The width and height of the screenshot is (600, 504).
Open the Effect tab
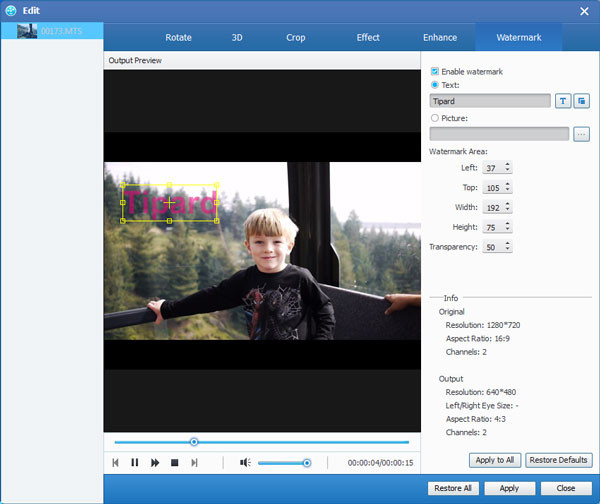click(x=368, y=38)
